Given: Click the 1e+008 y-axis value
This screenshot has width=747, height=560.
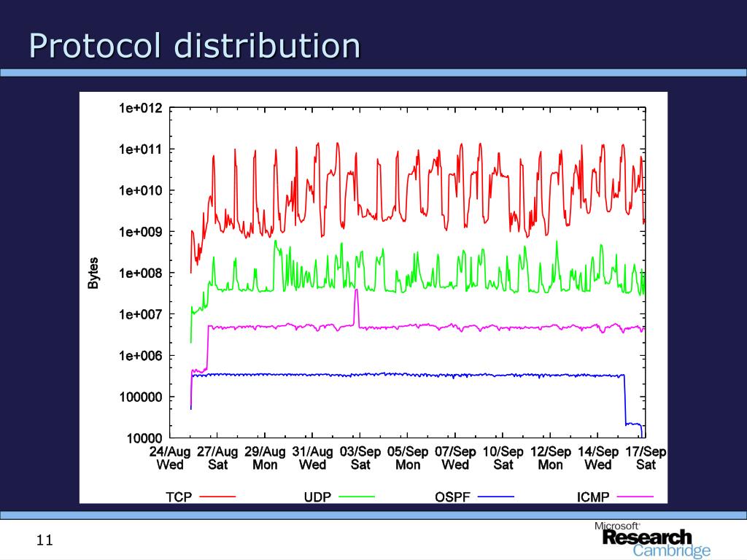Looking at the screenshot, I should (x=141, y=273).
